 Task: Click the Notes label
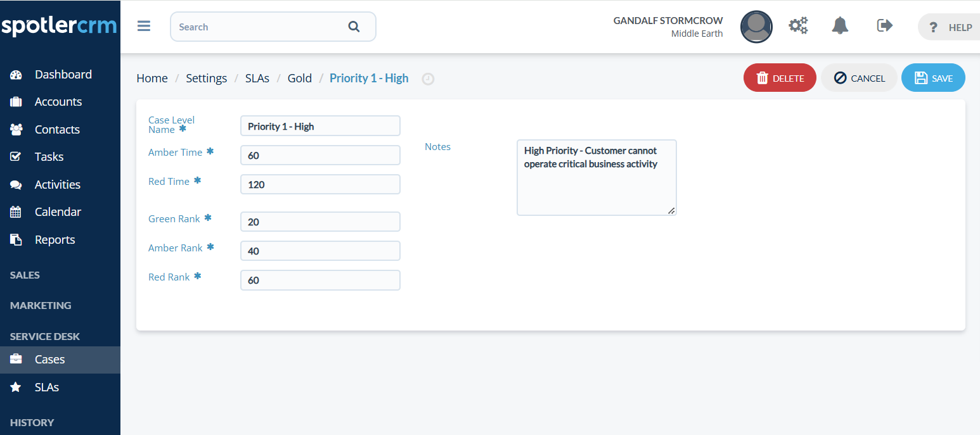tap(437, 147)
